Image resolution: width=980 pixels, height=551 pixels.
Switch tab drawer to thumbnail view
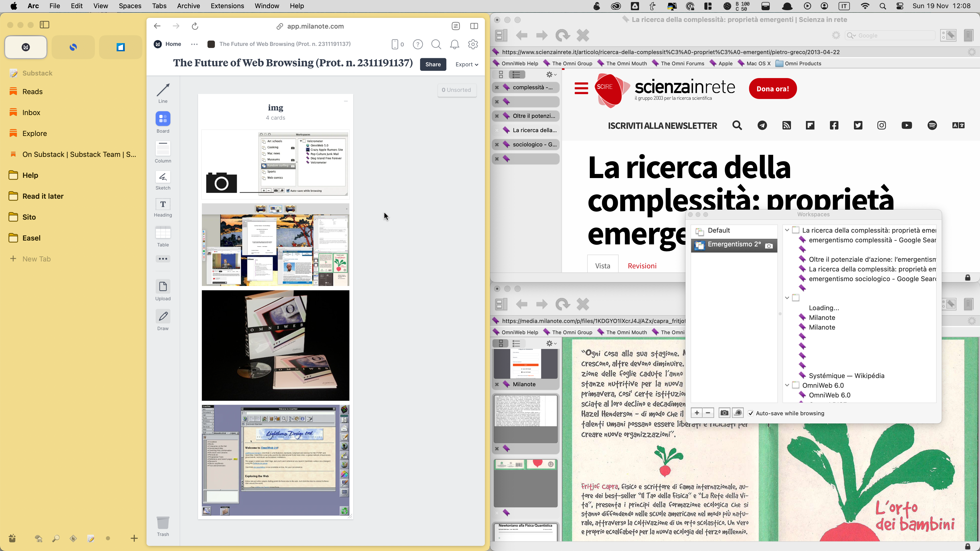click(x=501, y=74)
